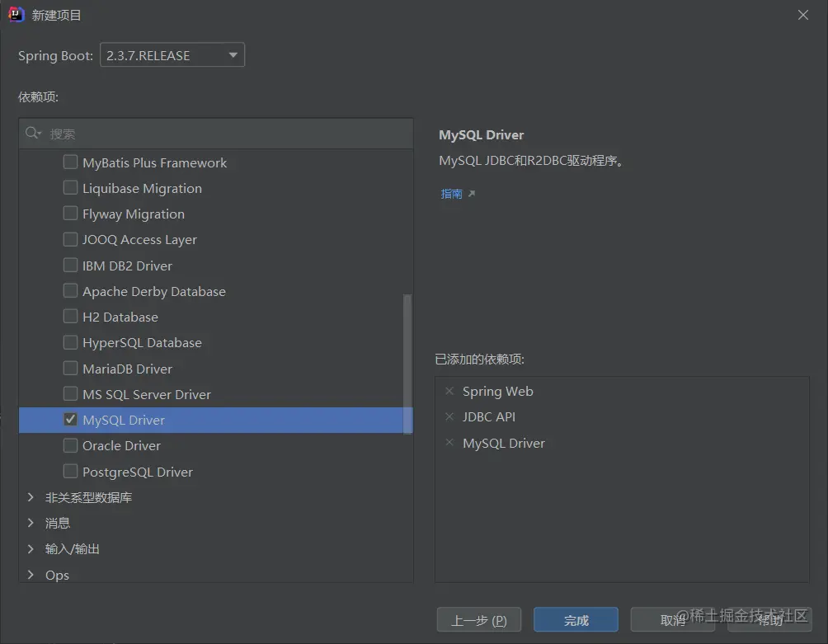The height and width of the screenshot is (644, 828).
Task: Select JDBC API in added dependencies
Action: click(489, 417)
